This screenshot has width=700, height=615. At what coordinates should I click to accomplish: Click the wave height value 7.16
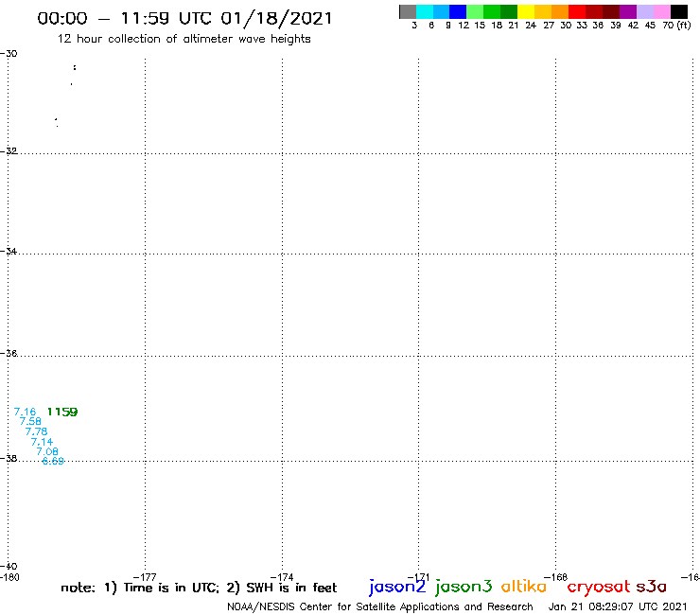pyautogui.click(x=25, y=412)
